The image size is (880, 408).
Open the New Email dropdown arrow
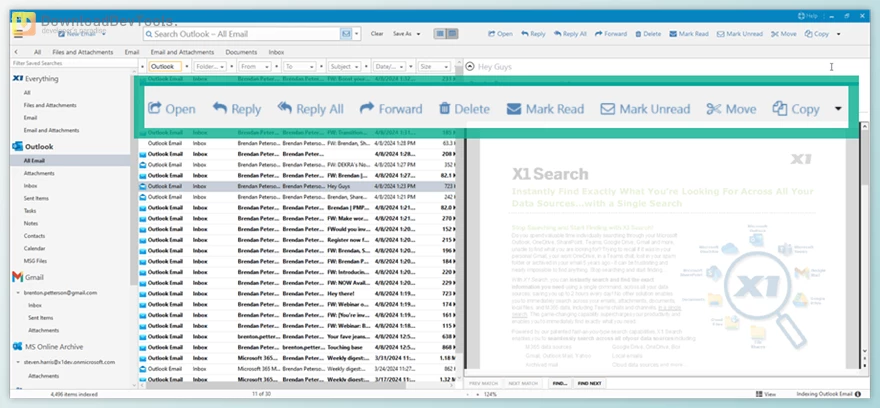(x=104, y=34)
